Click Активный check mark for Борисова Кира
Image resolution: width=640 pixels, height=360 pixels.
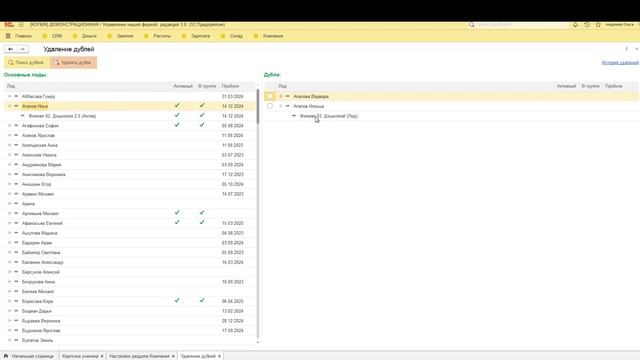coord(177,300)
